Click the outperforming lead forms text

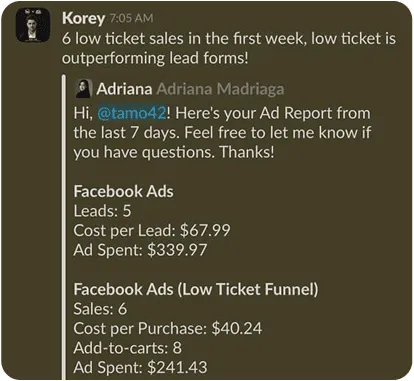click(x=155, y=58)
